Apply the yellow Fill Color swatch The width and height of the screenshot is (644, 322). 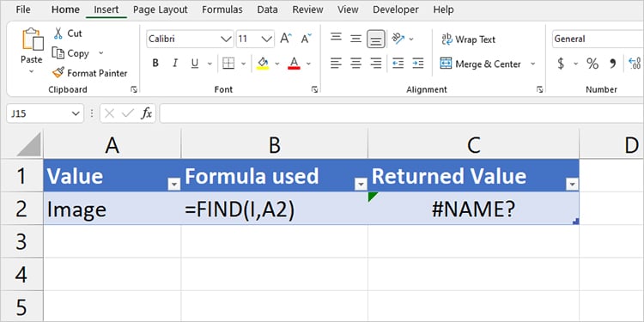pos(263,64)
